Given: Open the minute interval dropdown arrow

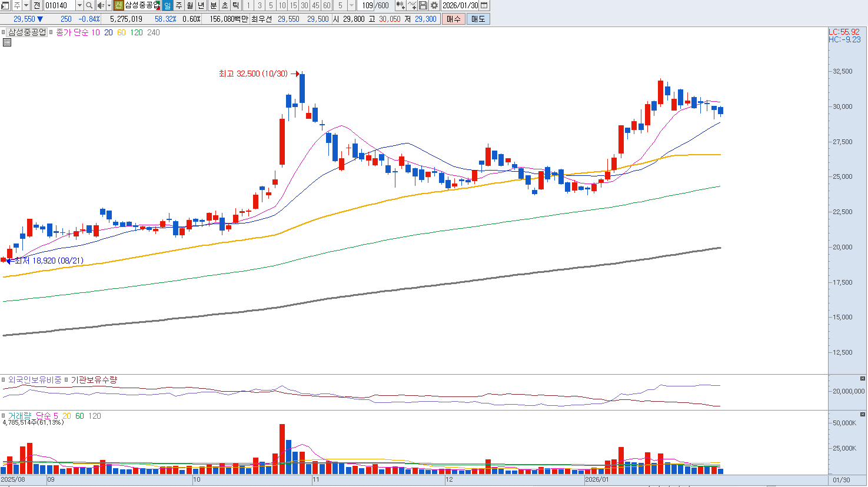Looking at the screenshot, I should coord(352,5).
